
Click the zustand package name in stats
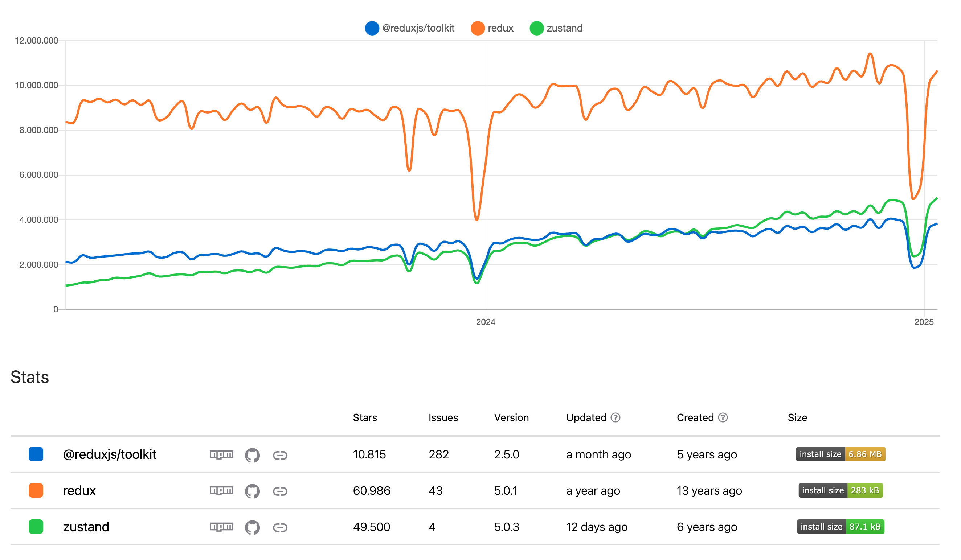(86, 527)
